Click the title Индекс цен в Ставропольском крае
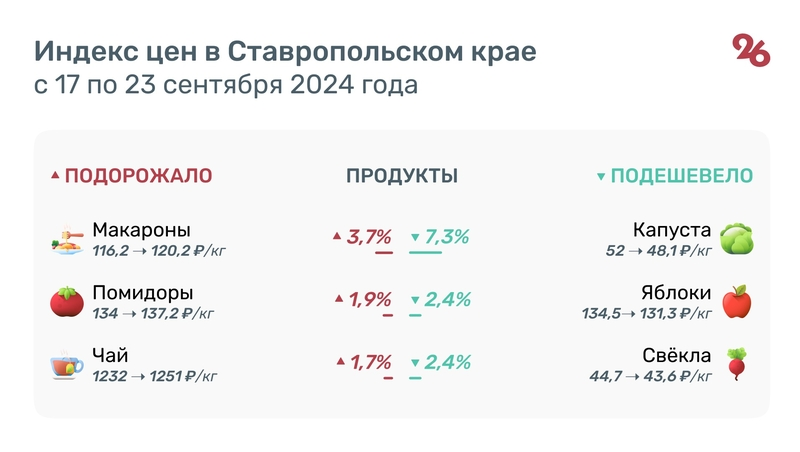 (x=285, y=50)
